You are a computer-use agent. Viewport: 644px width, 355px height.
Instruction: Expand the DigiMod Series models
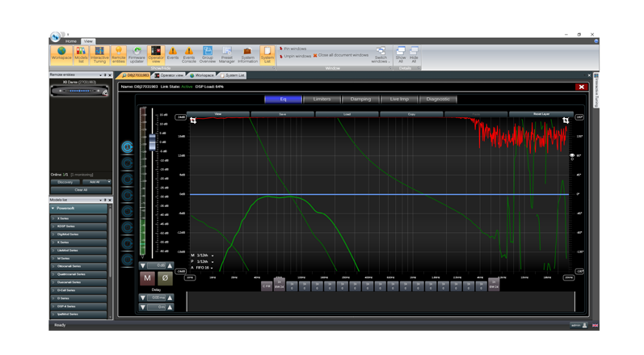[x=53, y=235]
